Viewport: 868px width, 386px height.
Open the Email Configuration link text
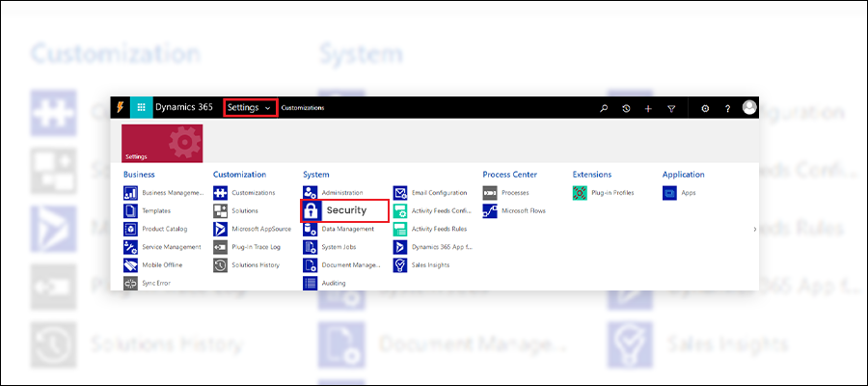pyautogui.click(x=439, y=193)
